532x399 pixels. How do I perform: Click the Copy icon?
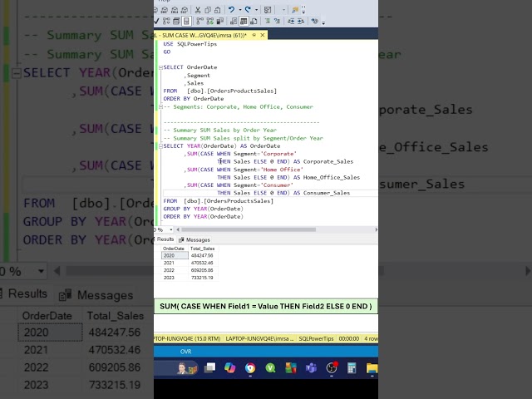pyautogui.click(x=208, y=10)
